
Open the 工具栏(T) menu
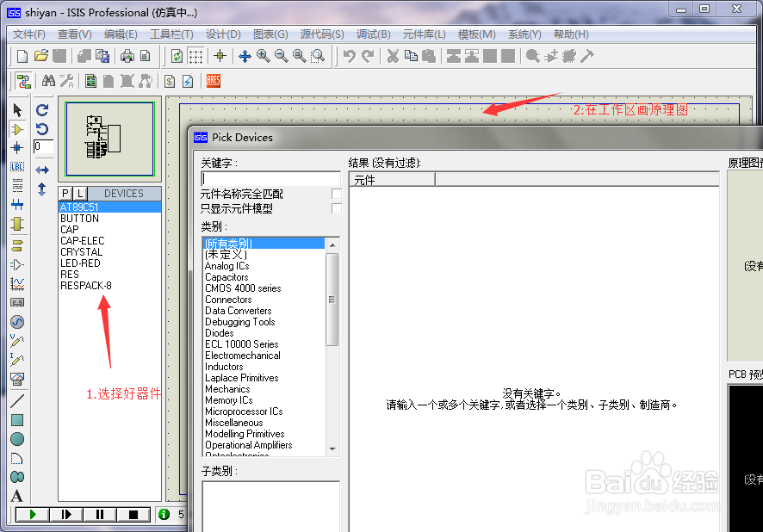pyautogui.click(x=171, y=34)
